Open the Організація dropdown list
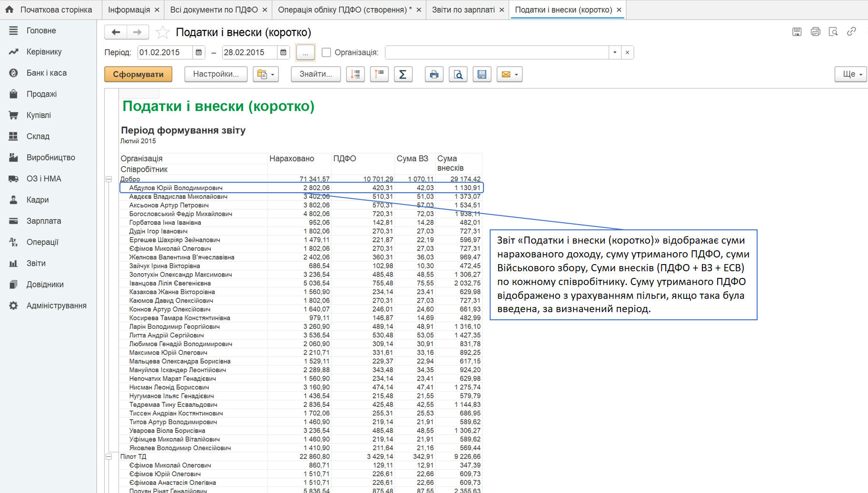 [x=615, y=52]
